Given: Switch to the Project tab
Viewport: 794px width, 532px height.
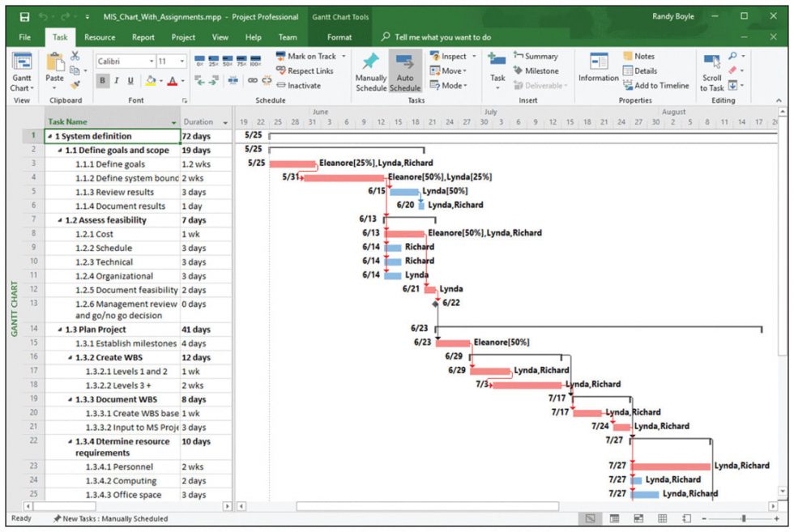Looking at the screenshot, I should click(x=183, y=37).
